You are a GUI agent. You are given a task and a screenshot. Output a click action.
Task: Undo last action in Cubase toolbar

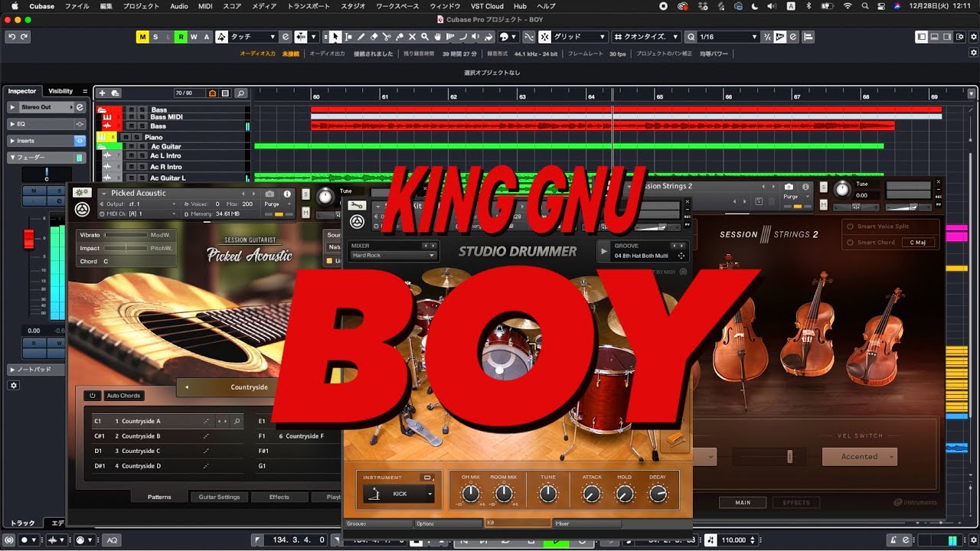pos(11,37)
